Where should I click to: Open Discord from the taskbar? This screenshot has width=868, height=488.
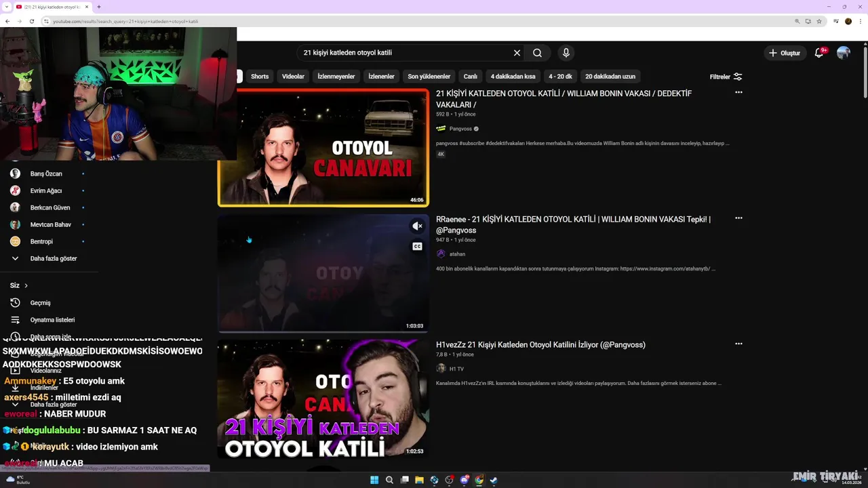click(465, 480)
